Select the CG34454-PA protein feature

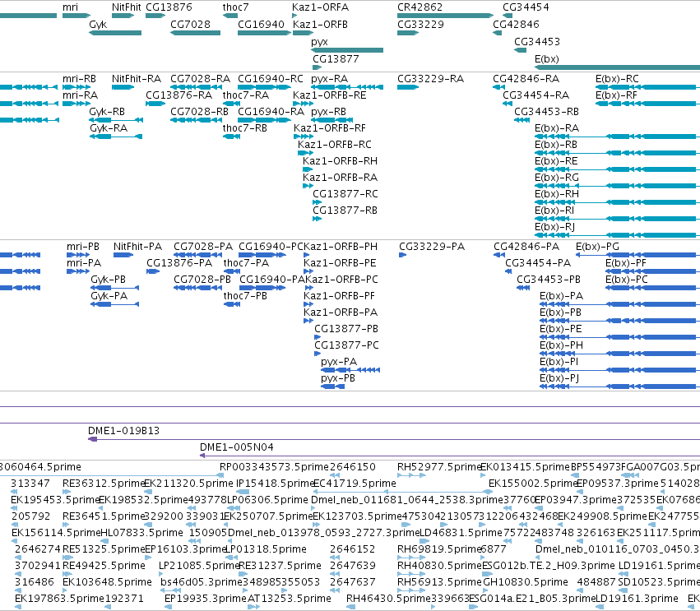508,271
